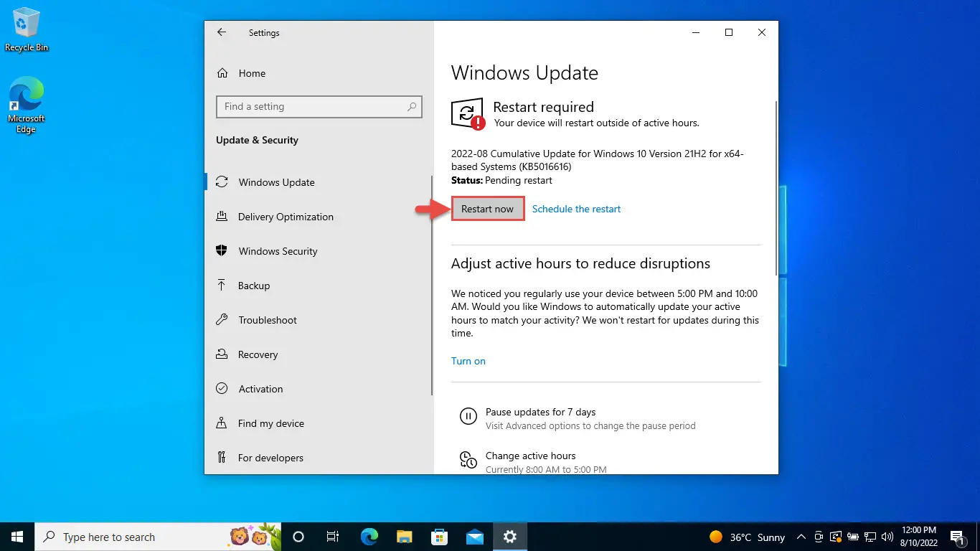Maximize the Settings window

(729, 32)
